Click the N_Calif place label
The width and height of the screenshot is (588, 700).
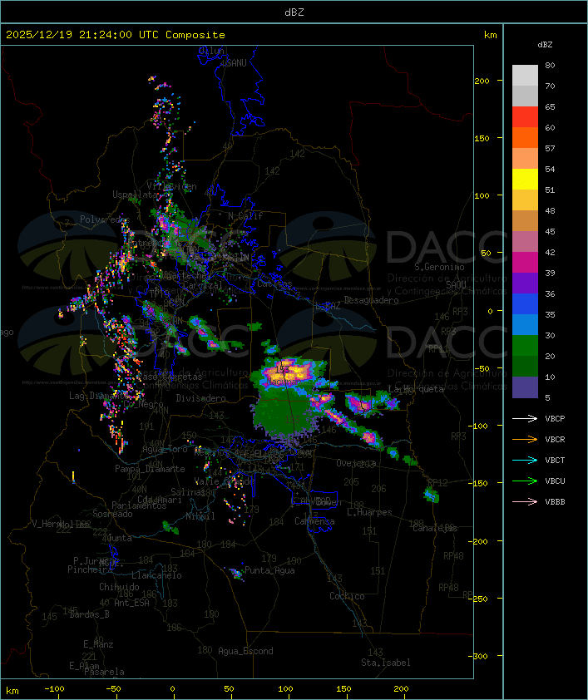click(x=245, y=216)
